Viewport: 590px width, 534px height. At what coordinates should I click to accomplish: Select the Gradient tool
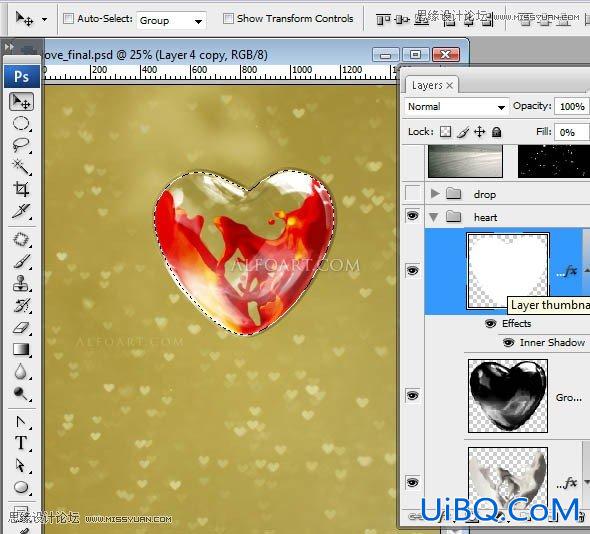click(21, 349)
